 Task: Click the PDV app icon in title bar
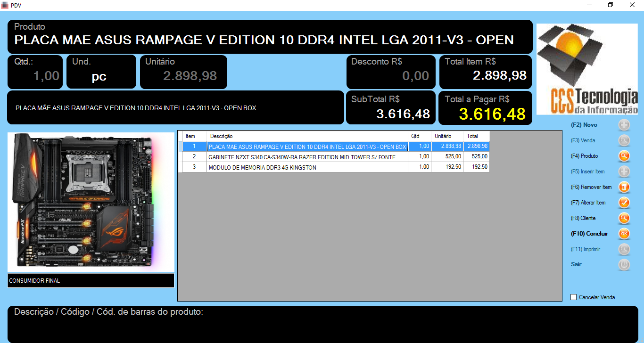click(x=5, y=5)
